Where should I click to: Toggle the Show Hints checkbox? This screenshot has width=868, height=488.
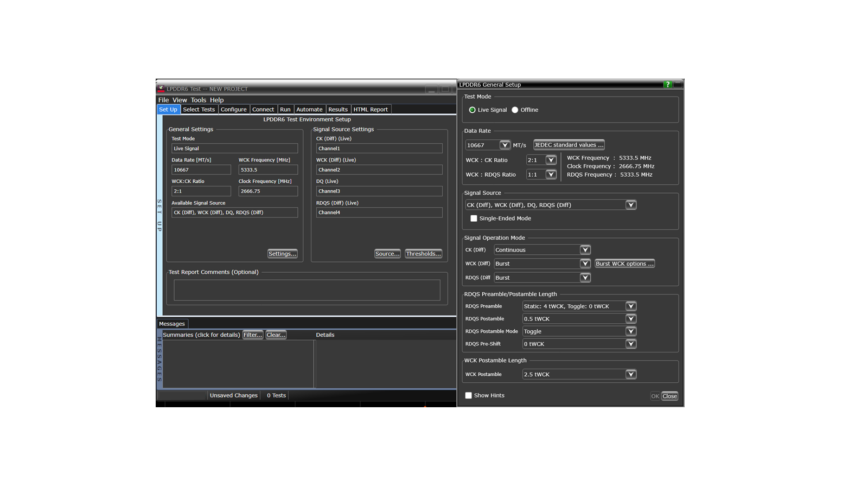click(469, 395)
